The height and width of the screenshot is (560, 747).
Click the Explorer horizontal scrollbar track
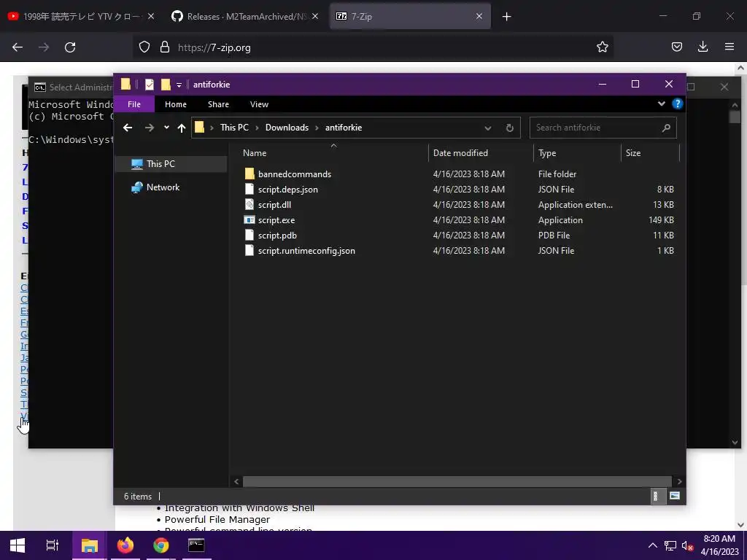(457, 481)
